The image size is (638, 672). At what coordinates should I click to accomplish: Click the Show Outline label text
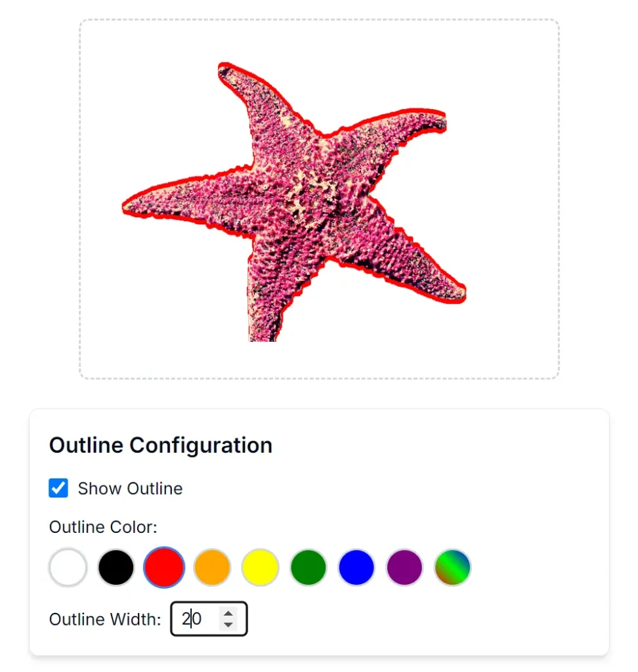coord(129,488)
